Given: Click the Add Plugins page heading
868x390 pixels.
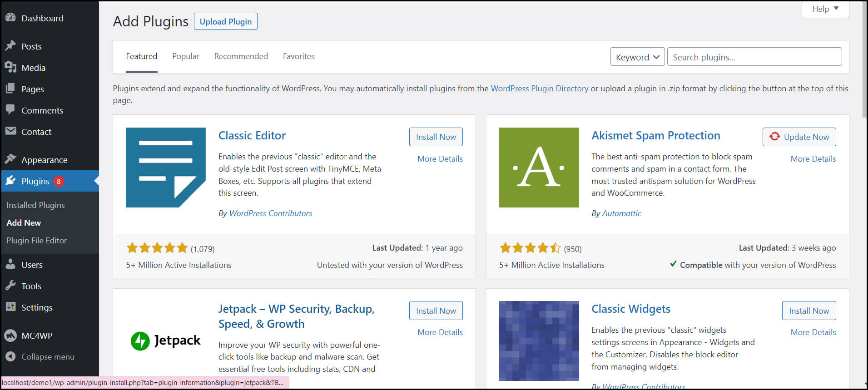Looking at the screenshot, I should tap(150, 21).
